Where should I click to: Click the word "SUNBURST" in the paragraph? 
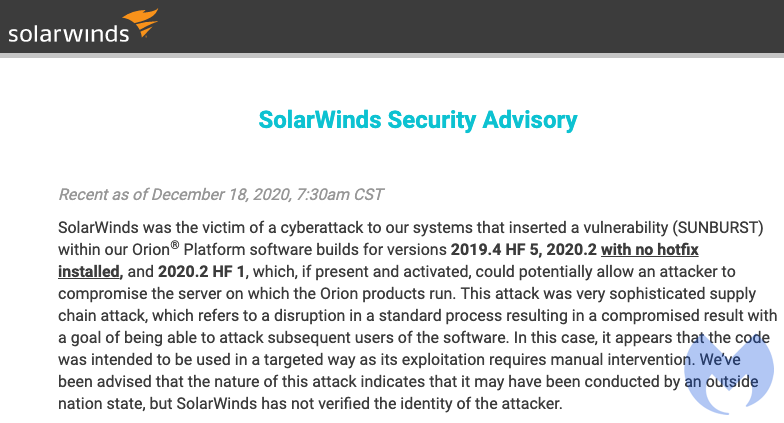click(x=718, y=228)
